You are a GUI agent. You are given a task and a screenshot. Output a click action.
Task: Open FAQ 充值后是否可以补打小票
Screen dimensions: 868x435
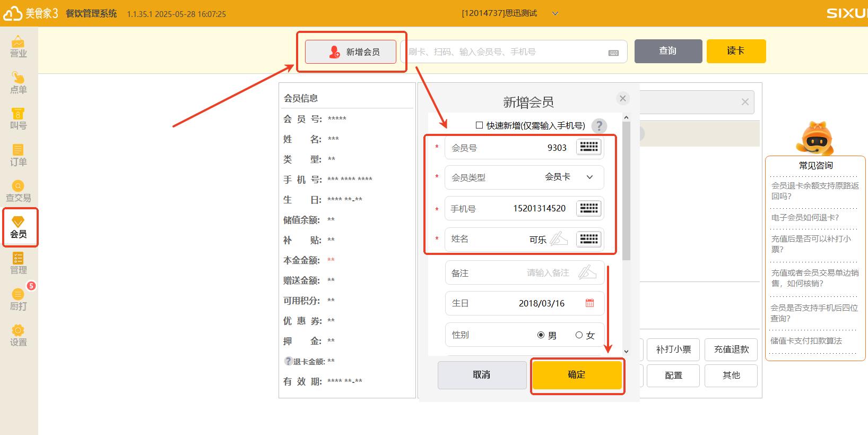click(811, 244)
